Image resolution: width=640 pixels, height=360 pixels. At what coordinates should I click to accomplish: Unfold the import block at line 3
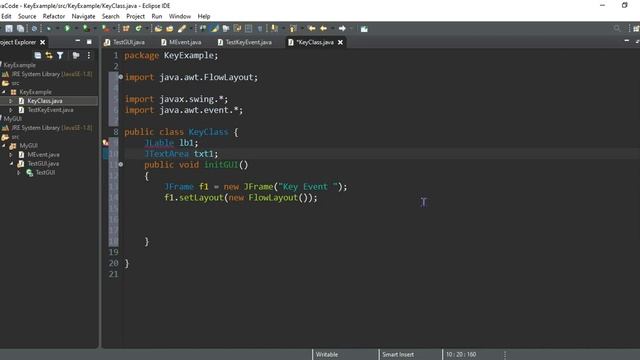120,77
